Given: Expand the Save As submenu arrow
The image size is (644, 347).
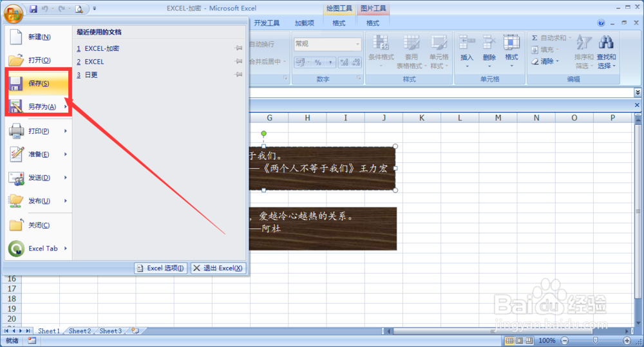Looking at the screenshot, I should click(x=66, y=107).
